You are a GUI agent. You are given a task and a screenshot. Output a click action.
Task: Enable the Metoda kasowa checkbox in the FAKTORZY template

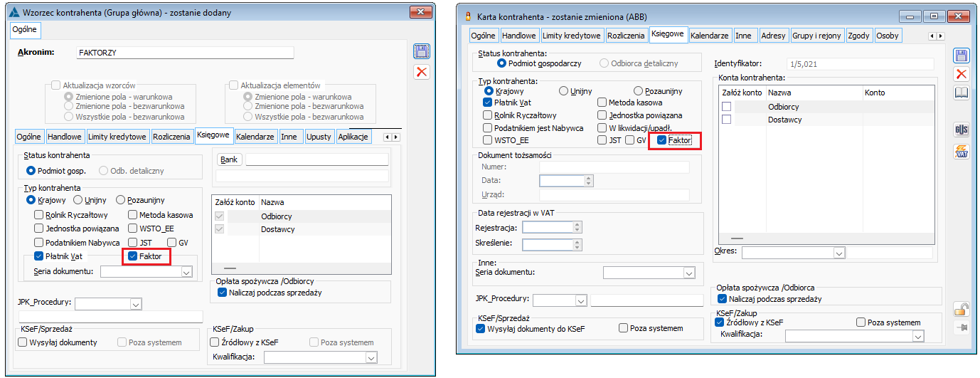pos(134,214)
